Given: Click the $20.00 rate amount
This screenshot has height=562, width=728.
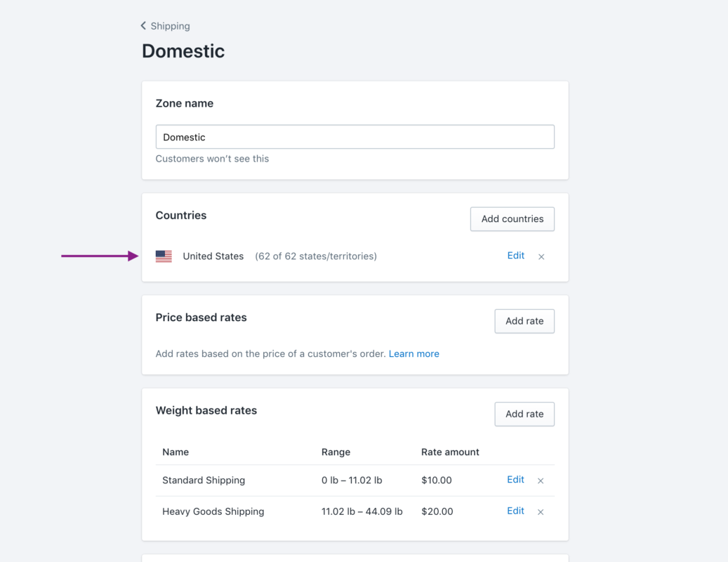Looking at the screenshot, I should pos(437,511).
